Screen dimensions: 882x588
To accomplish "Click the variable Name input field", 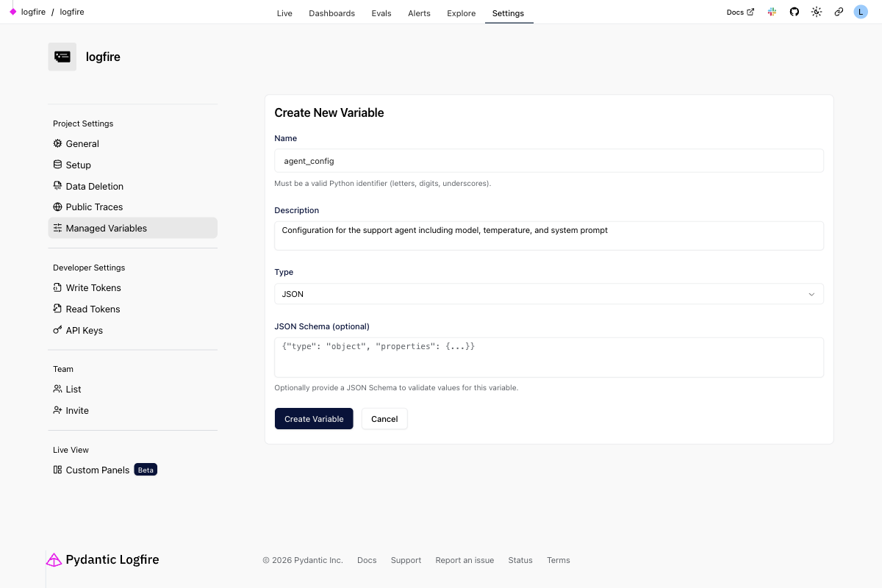I will coord(548,161).
